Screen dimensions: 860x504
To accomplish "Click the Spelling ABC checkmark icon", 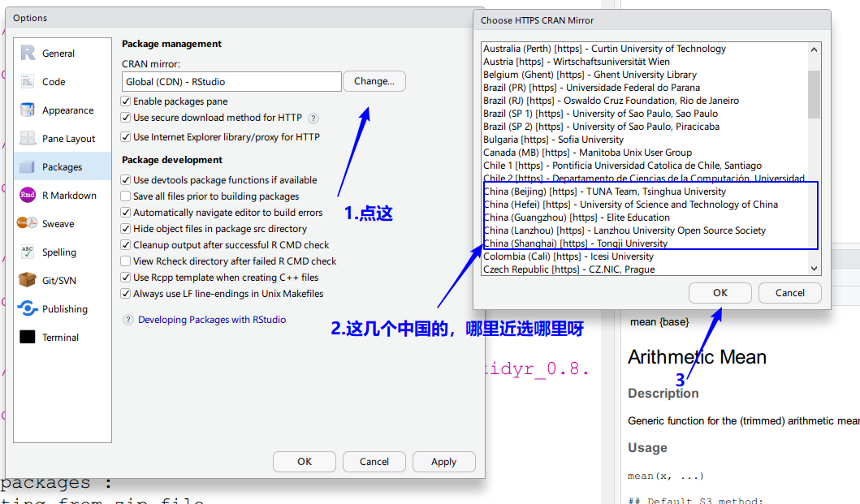I will 28,252.
